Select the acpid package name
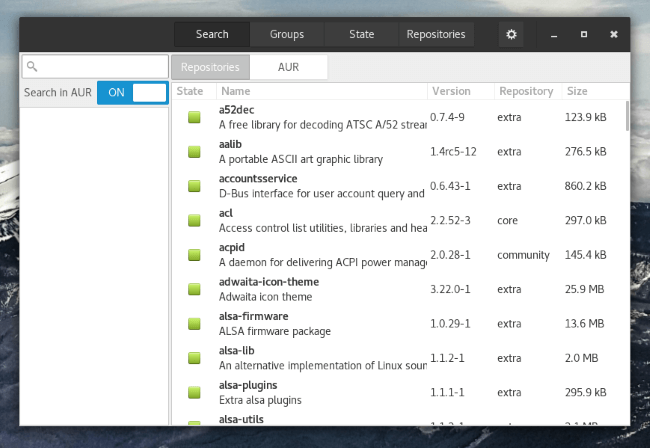650x448 pixels. coord(232,247)
